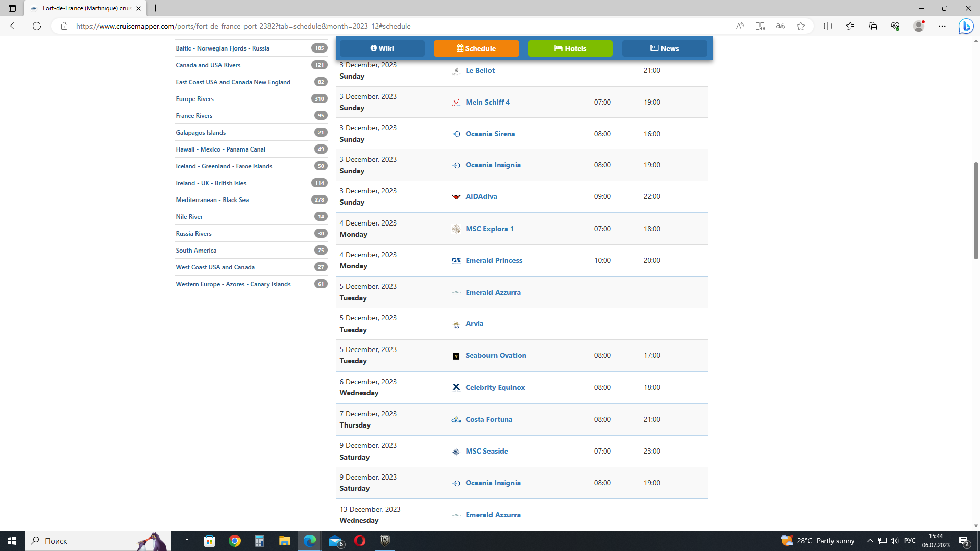Open File Explorer from taskbar
This screenshot has width=980, height=551.
(x=284, y=541)
